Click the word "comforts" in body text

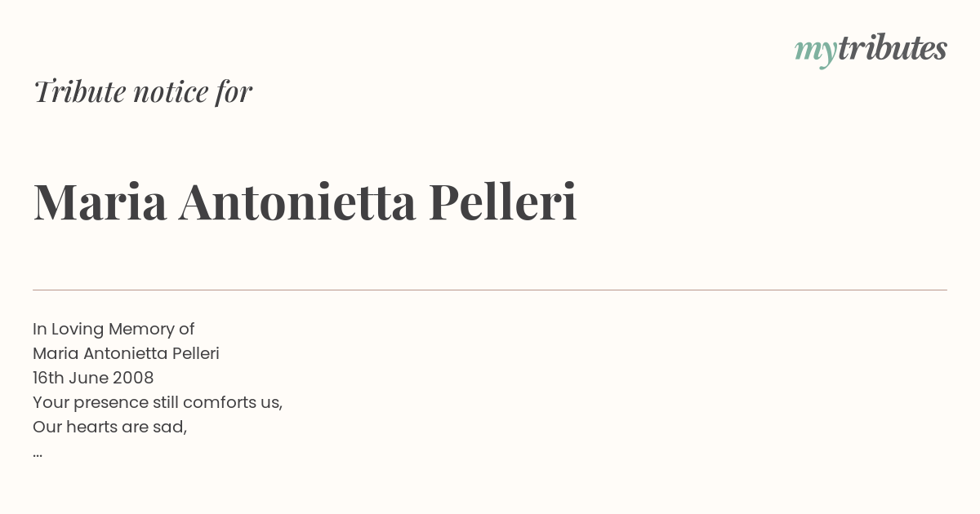(216, 402)
